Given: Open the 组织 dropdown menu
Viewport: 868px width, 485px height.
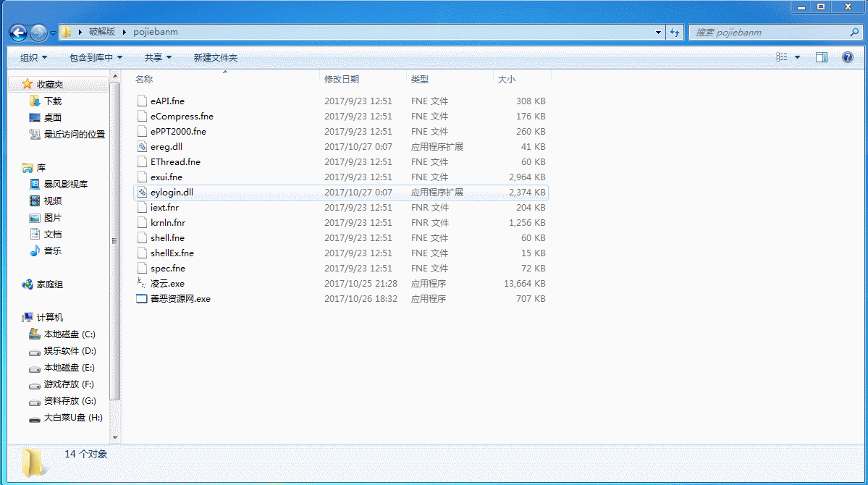Looking at the screenshot, I should click(x=33, y=57).
